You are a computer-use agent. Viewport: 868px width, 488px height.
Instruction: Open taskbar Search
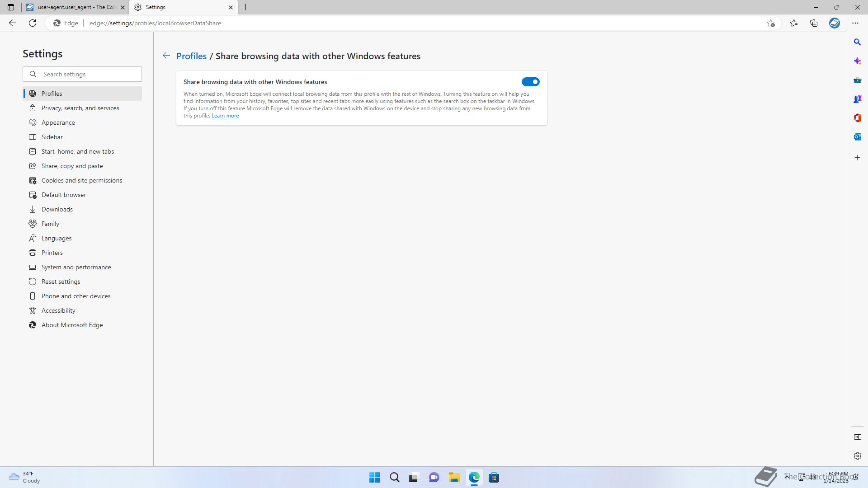394,478
